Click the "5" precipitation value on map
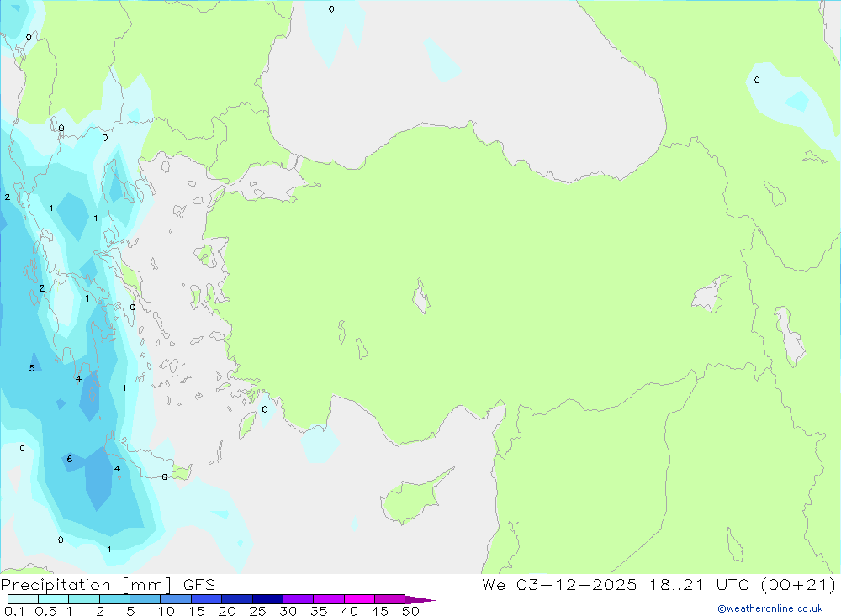The image size is (841, 616). coord(32,368)
